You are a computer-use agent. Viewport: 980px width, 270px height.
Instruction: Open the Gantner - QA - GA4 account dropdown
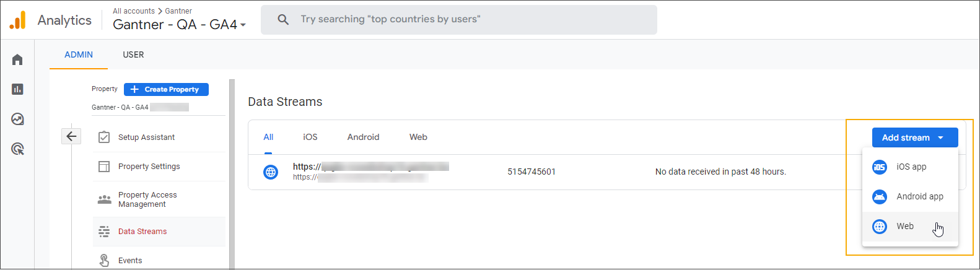pyautogui.click(x=180, y=25)
